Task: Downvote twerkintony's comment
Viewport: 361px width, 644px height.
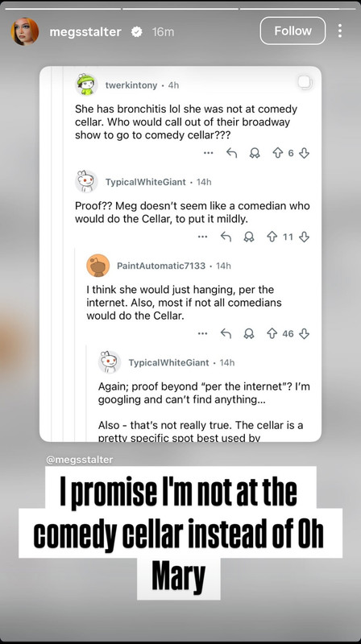Action: point(304,153)
